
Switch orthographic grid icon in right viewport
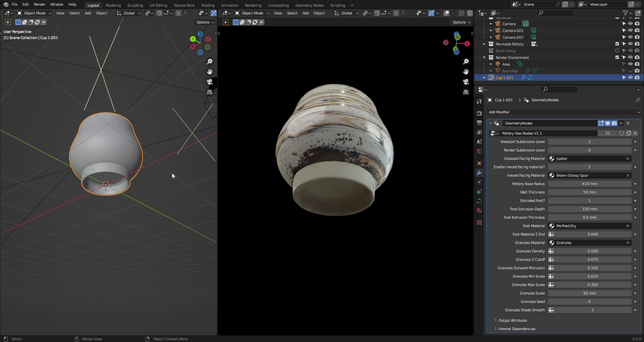[466, 92]
